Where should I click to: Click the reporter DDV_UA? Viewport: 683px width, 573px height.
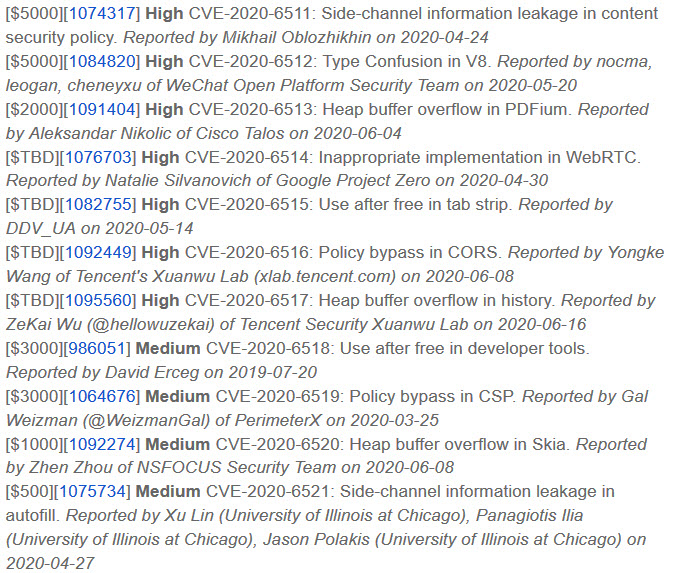(41, 228)
